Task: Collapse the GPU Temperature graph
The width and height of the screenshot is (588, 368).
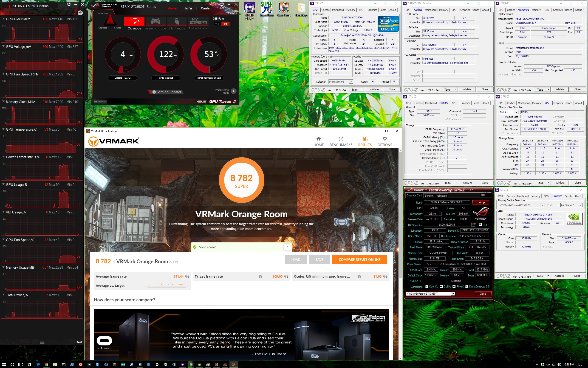Action: coord(3,129)
